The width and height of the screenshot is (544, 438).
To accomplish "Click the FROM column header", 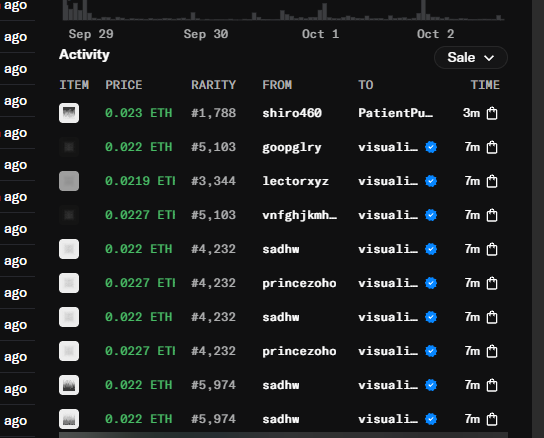I will (277, 85).
